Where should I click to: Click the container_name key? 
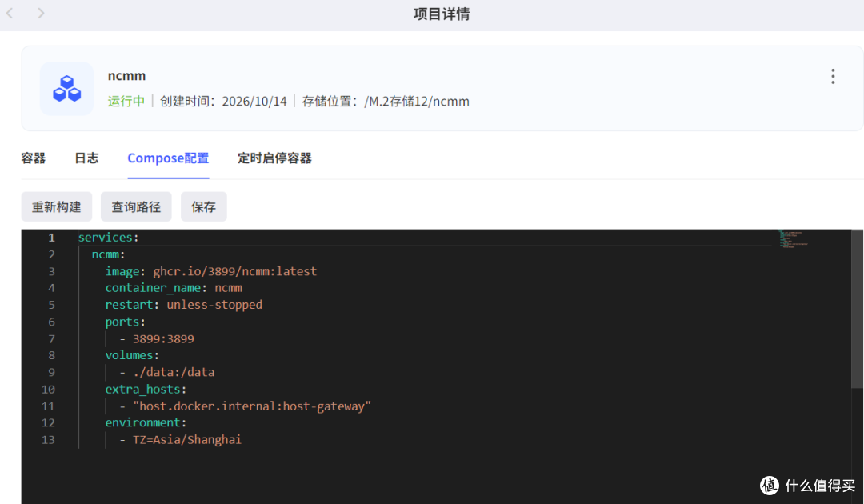(x=153, y=288)
